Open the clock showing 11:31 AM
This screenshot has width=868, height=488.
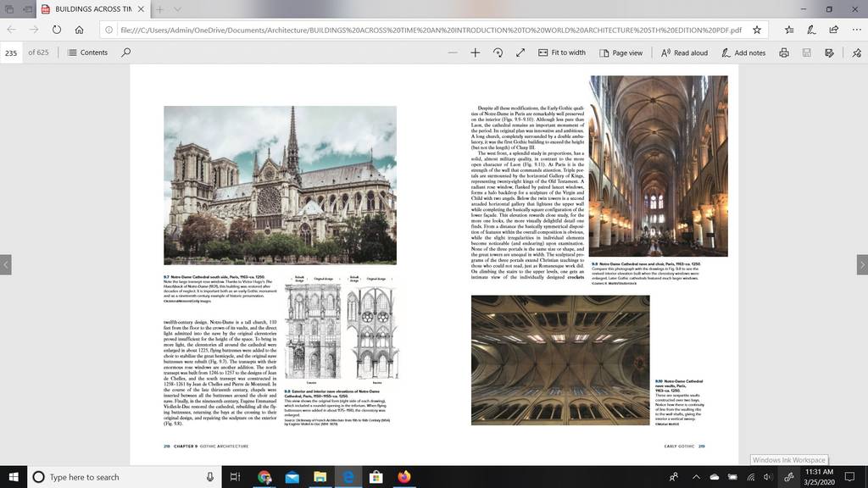pyautogui.click(x=820, y=477)
